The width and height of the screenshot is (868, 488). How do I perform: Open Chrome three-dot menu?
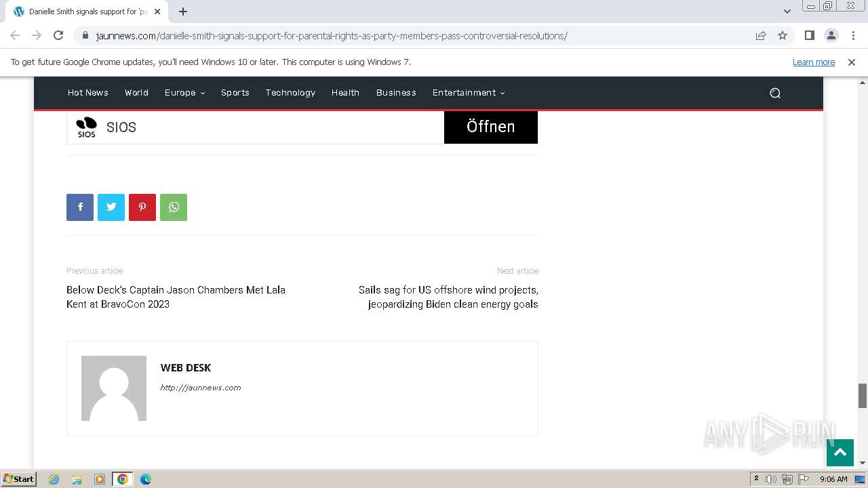(x=853, y=35)
